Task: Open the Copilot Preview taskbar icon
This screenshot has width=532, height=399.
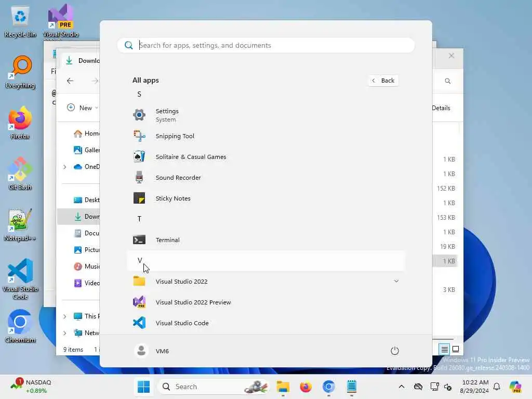Action: (x=515, y=387)
